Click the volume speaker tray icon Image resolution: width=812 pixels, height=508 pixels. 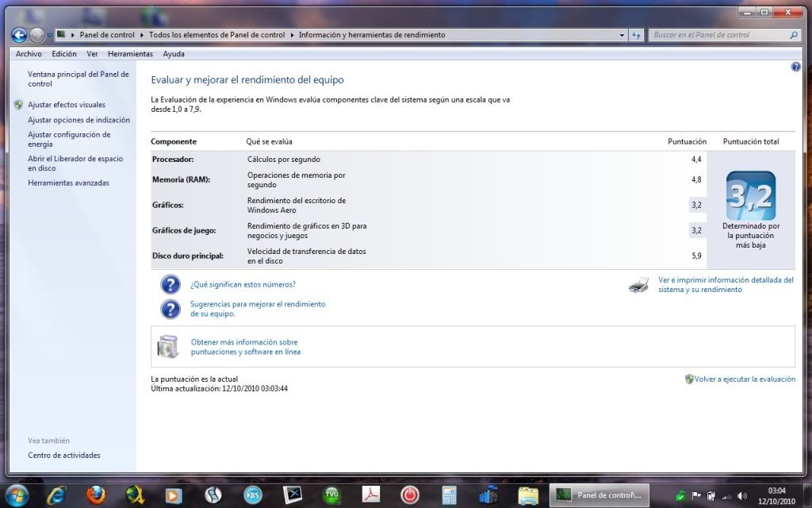click(x=742, y=495)
